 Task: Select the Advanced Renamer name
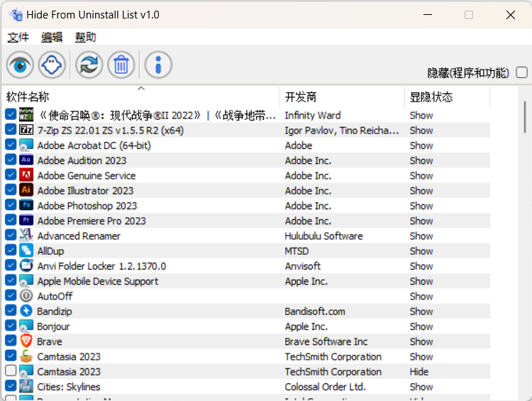pyautogui.click(x=79, y=236)
